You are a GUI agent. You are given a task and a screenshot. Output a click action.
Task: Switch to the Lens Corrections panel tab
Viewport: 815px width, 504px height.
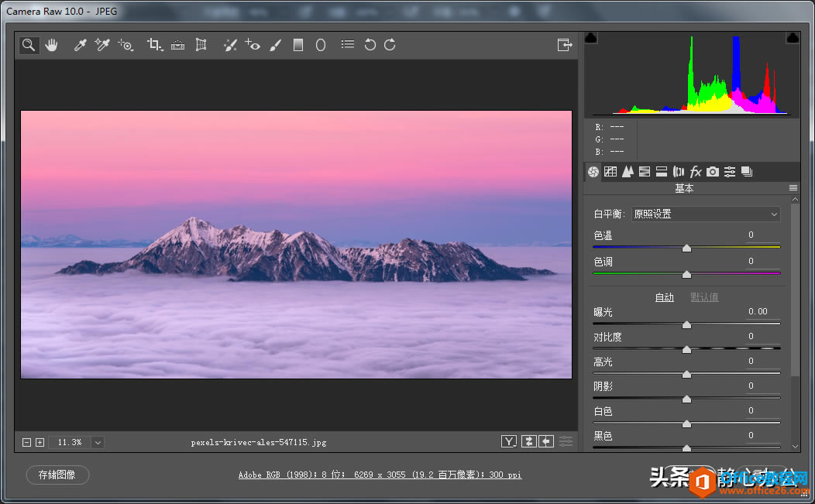pos(679,171)
